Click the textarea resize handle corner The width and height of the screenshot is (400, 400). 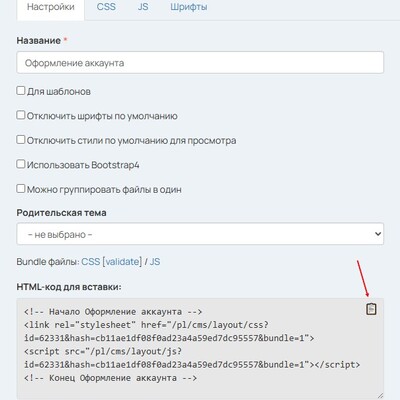(380, 395)
